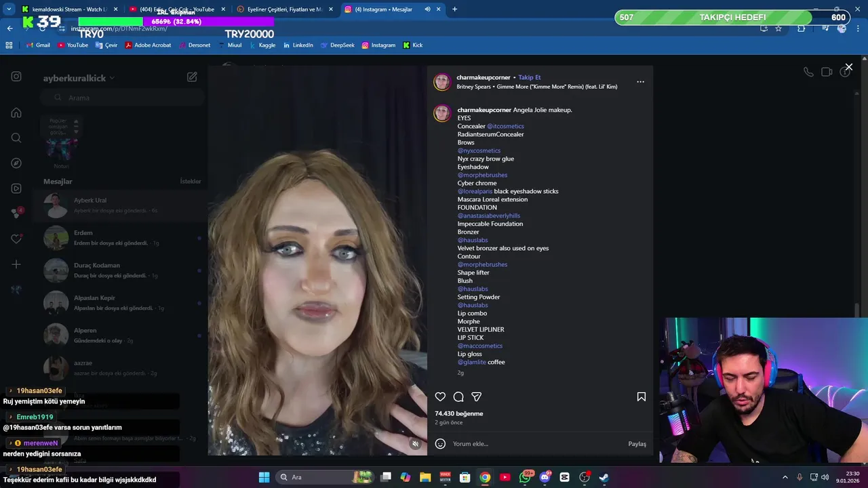This screenshot has height=488, width=868.
Task: Expand ayberkuralkick account switcher
Action: pos(79,78)
